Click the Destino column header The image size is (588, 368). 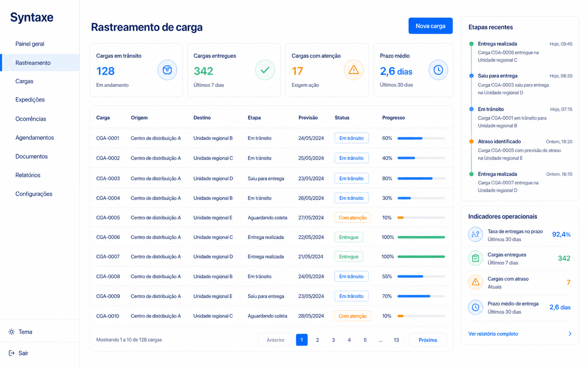pos(202,118)
